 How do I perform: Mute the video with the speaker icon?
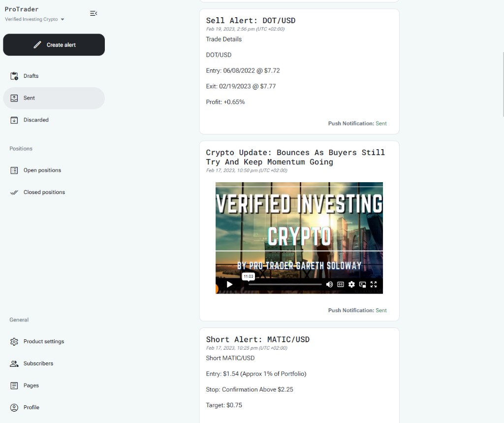[329, 284]
